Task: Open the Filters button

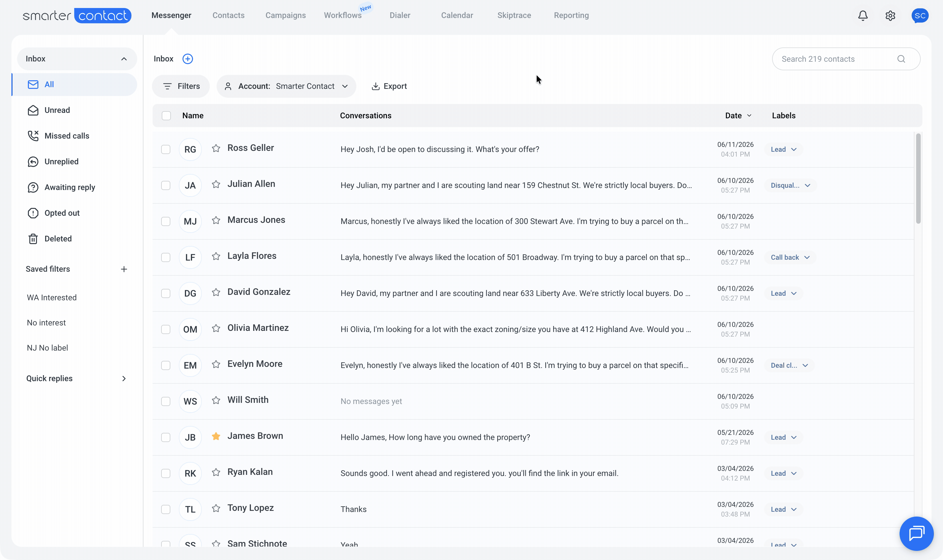Action: [181, 86]
